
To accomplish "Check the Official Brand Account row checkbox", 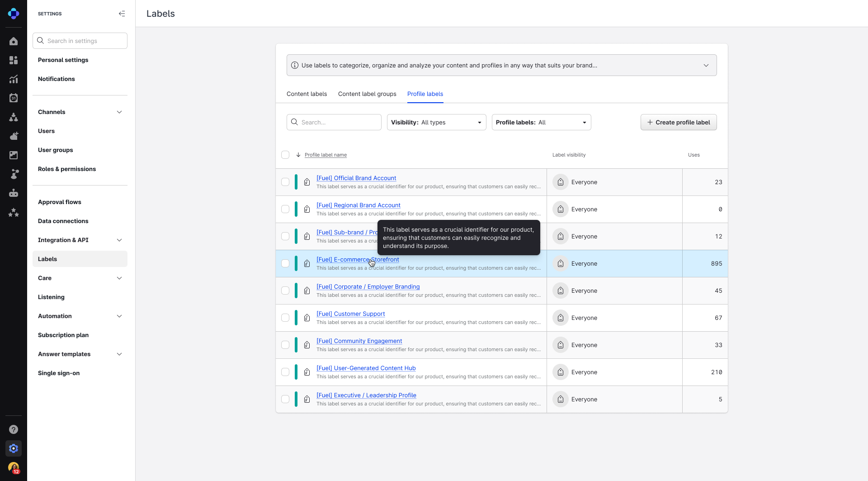I will (x=285, y=182).
